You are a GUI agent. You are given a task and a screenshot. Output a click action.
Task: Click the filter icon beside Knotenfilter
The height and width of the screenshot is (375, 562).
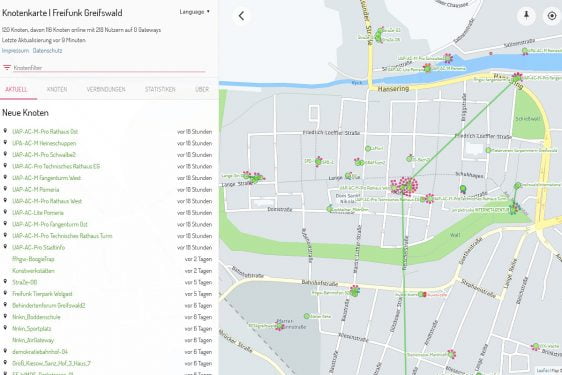click(6, 67)
